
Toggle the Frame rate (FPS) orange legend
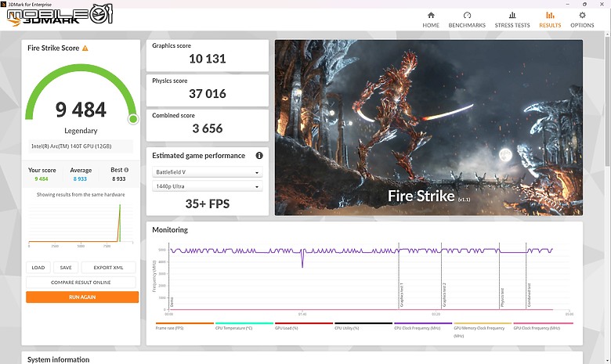point(184,326)
